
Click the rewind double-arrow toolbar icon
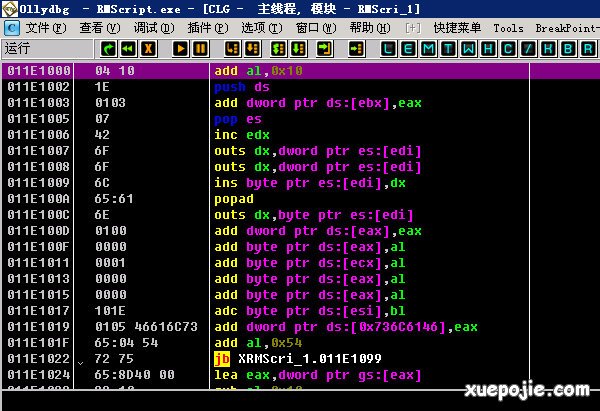[x=129, y=49]
